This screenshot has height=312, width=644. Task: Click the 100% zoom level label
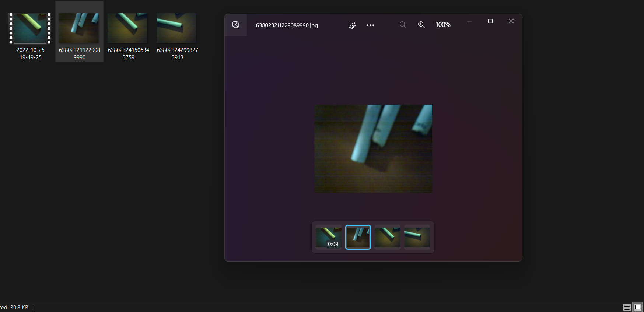(443, 25)
